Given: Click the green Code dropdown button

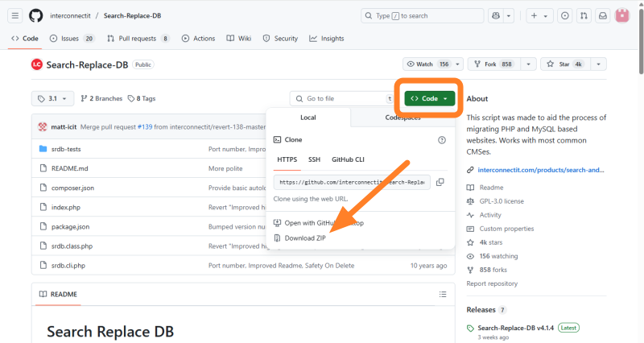Looking at the screenshot, I should pos(430,98).
